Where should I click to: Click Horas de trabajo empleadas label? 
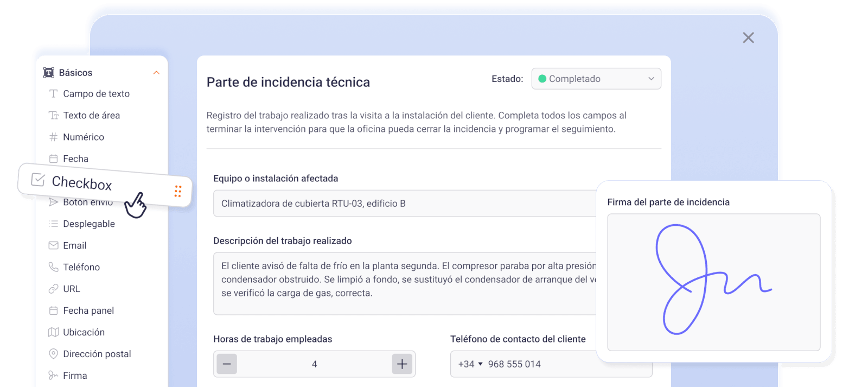point(273,339)
